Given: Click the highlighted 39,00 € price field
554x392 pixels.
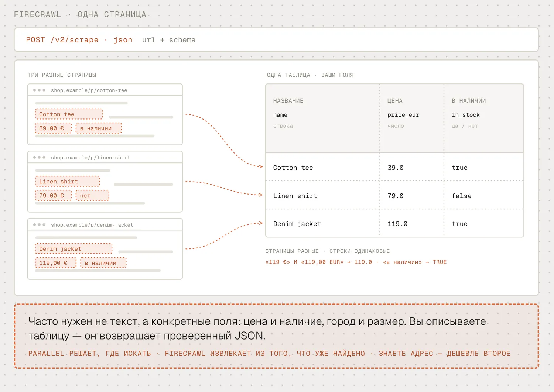Looking at the screenshot, I should pos(53,128).
